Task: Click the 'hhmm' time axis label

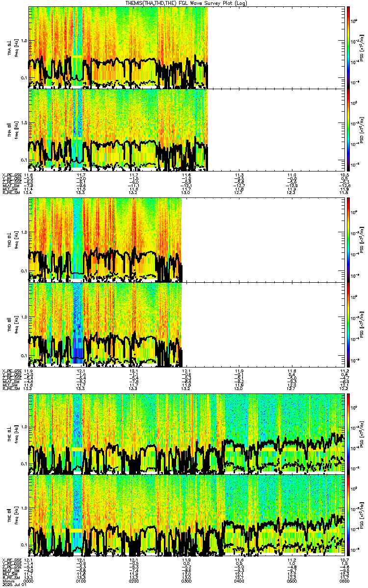Action: 7,581
